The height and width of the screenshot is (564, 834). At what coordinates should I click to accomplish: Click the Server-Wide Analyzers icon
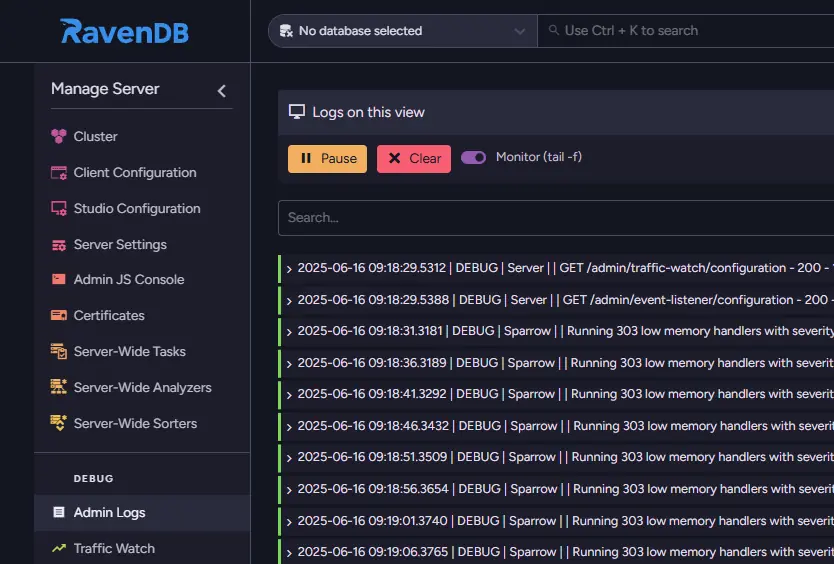pyautogui.click(x=59, y=387)
